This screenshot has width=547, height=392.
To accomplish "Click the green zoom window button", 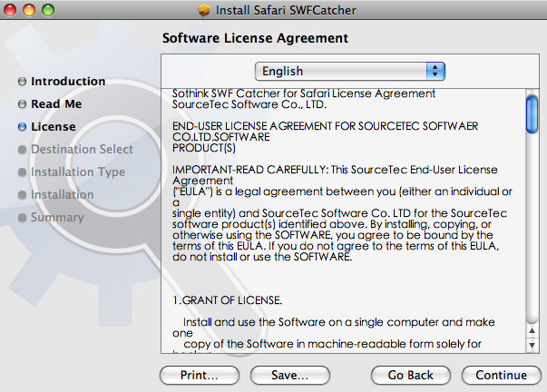I will 48,10.
